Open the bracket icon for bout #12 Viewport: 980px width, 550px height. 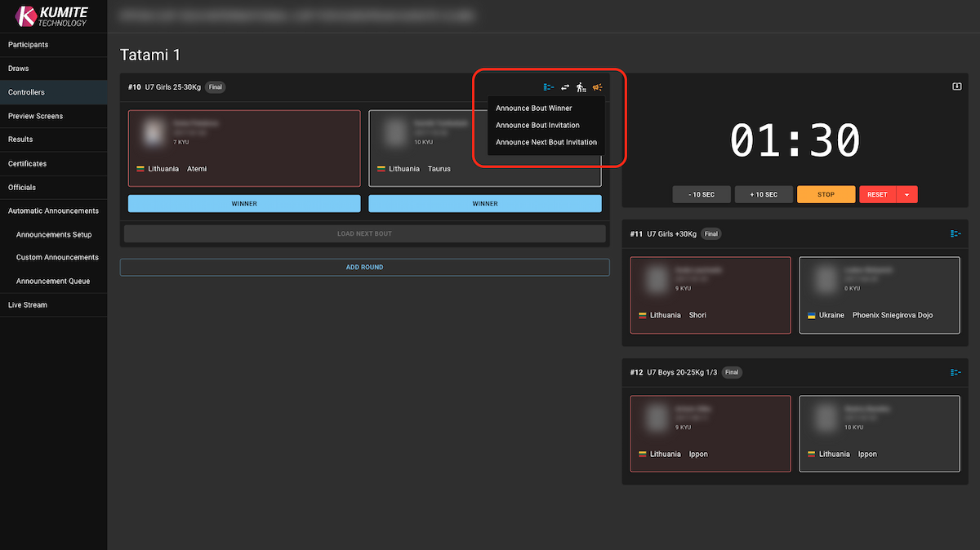click(x=955, y=373)
